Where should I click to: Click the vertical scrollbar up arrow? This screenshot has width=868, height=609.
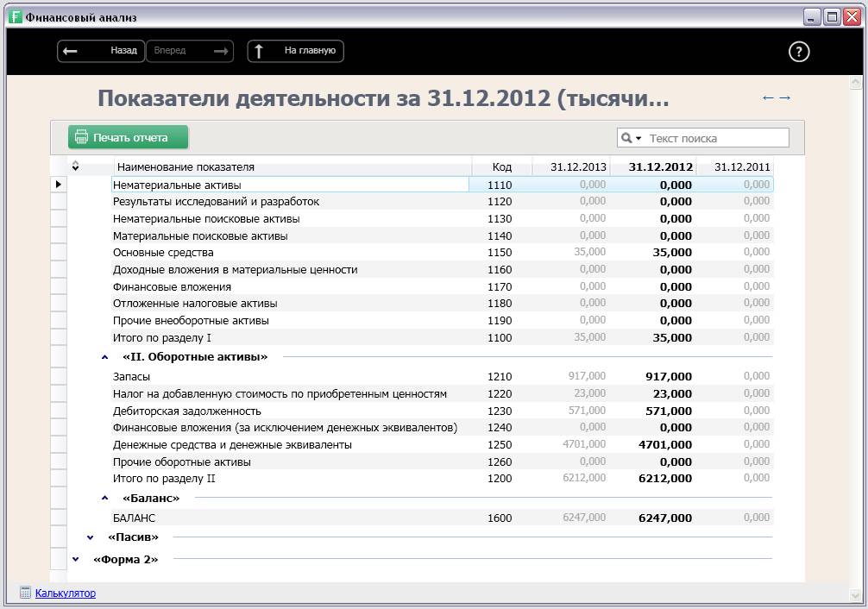[x=854, y=84]
